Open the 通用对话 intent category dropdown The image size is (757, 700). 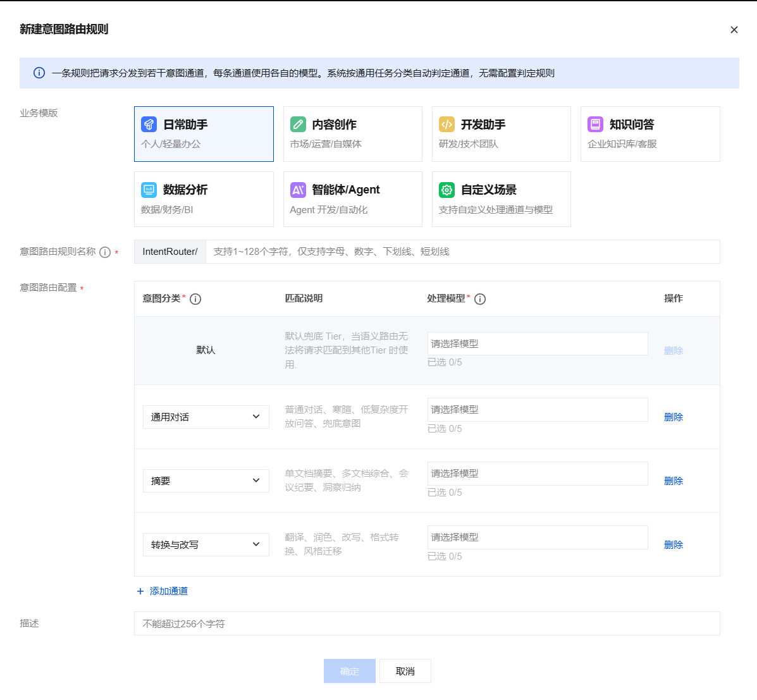click(206, 417)
